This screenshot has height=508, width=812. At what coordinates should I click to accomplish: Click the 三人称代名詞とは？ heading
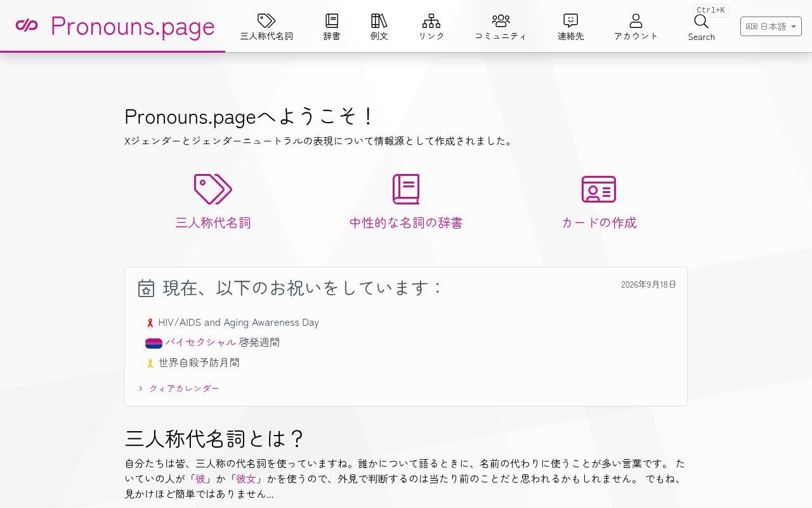click(215, 439)
